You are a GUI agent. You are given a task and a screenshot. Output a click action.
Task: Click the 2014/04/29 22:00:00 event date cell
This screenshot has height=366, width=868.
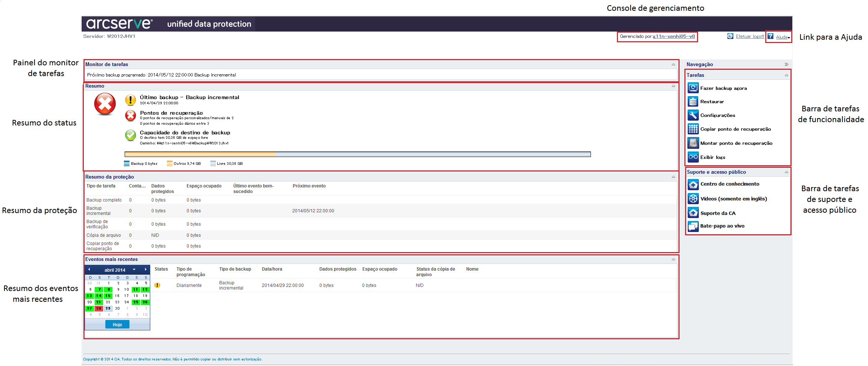283,285
